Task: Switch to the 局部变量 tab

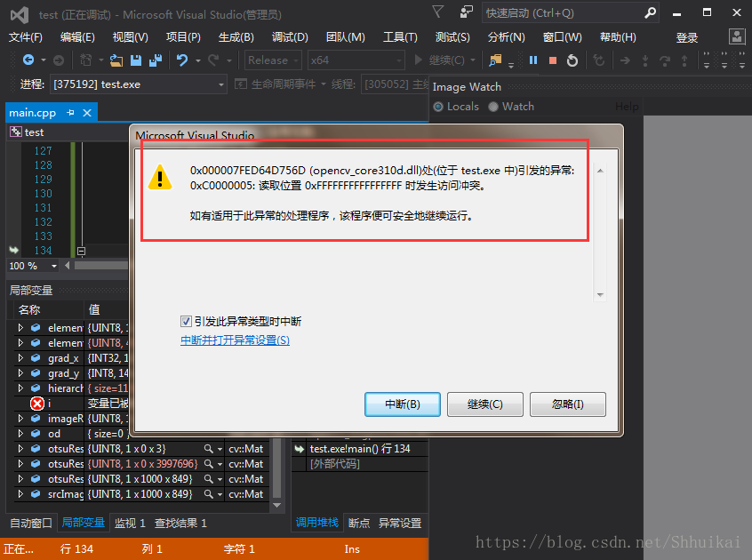Action: 84,523
